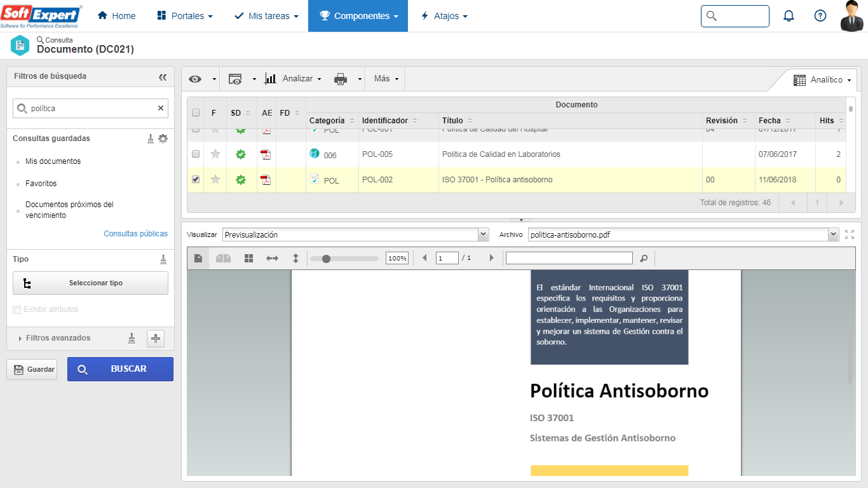
Task: Uncheck the POL-002 row checkbox
Action: [x=196, y=180]
